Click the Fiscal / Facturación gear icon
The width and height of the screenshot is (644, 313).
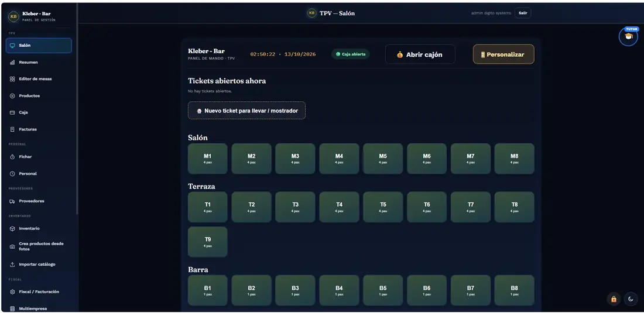point(12,292)
